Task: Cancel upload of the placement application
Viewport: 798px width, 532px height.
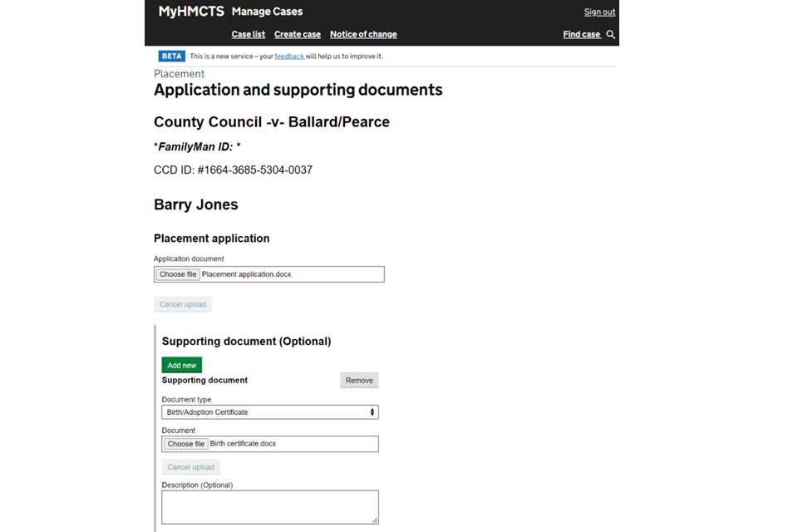Action: 183,304
